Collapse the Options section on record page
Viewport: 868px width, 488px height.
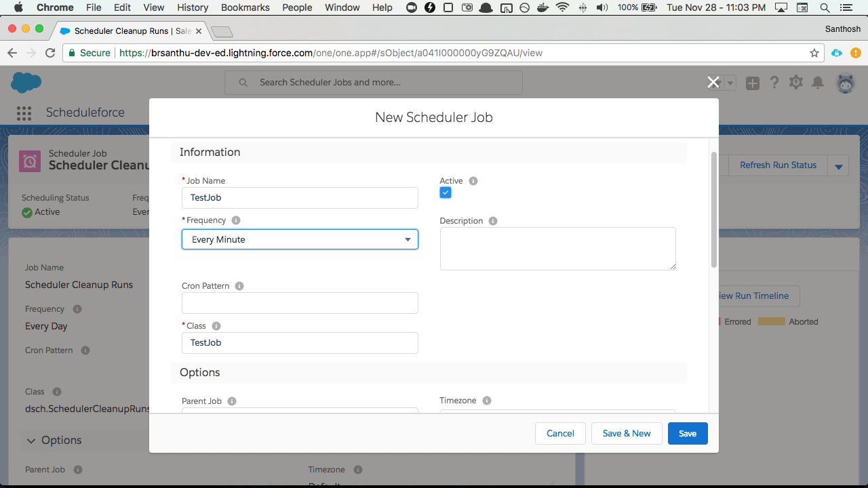(31, 441)
